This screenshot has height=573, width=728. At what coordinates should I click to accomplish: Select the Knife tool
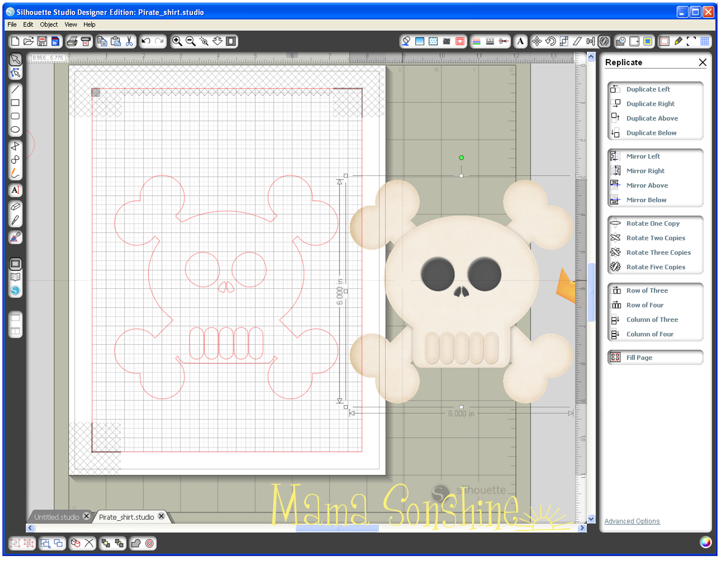(15, 220)
